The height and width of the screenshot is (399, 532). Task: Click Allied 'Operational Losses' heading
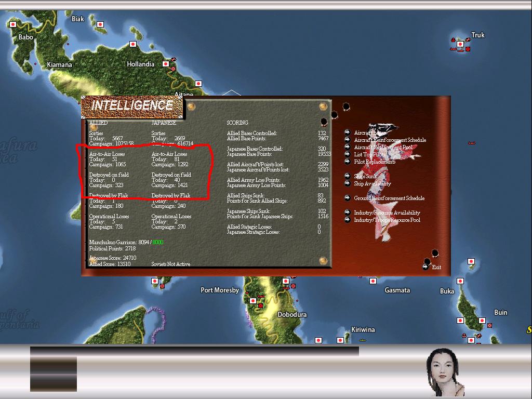109,216
